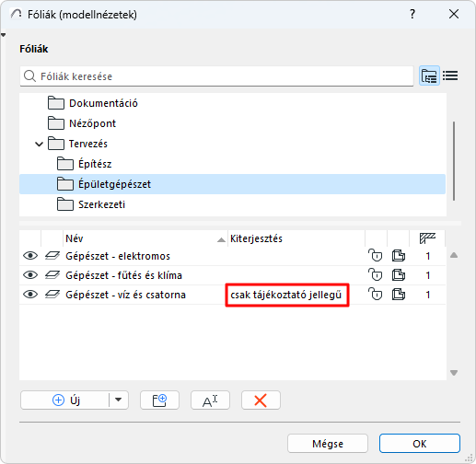Image resolution: width=476 pixels, height=464 pixels.
Task: Click layer icon of Gépészet - elektromos
Action: 52,256
